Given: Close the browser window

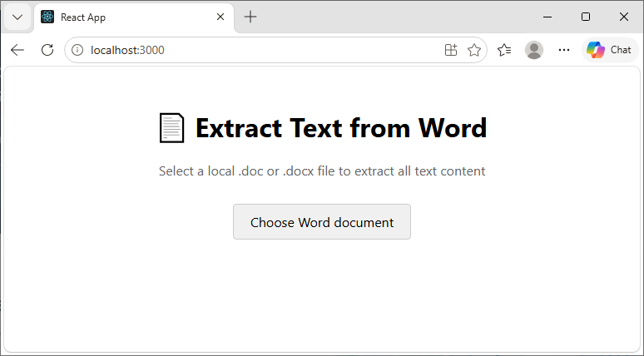Looking at the screenshot, I should coord(624,17).
